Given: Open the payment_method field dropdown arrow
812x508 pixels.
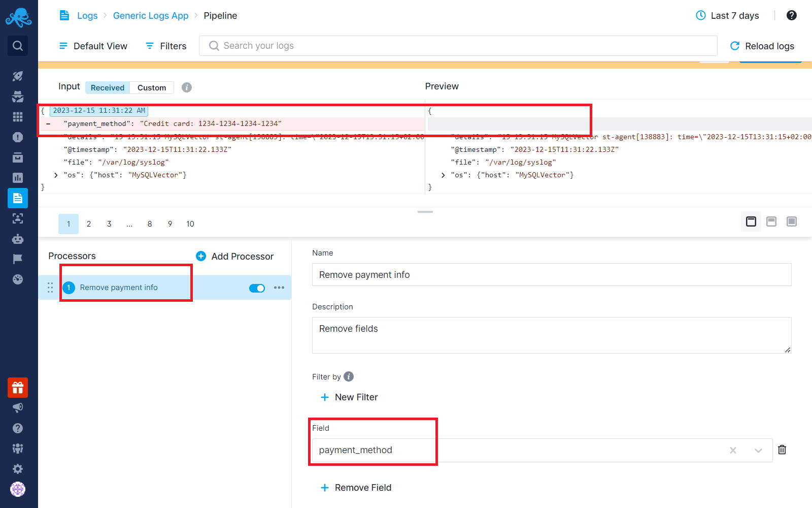Looking at the screenshot, I should coord(758,450).
